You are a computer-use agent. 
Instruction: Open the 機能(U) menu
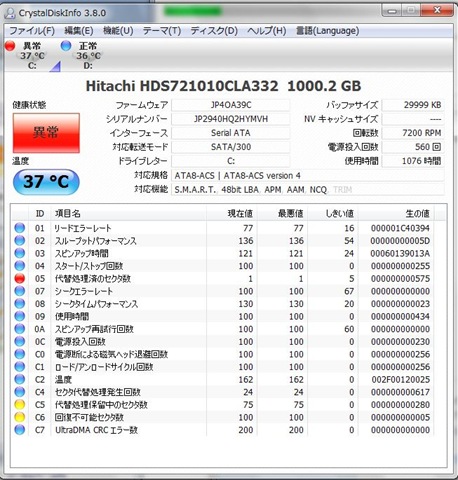tap(118, 31)
